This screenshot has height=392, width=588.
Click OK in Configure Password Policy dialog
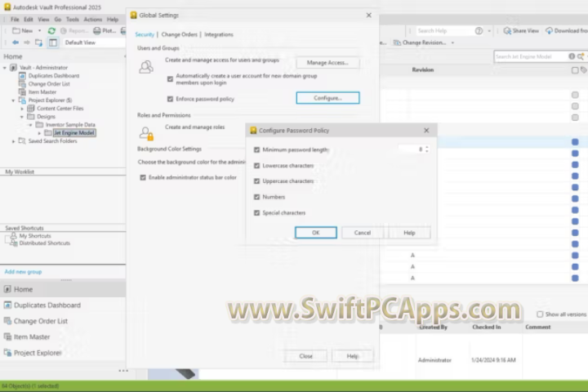316,233
